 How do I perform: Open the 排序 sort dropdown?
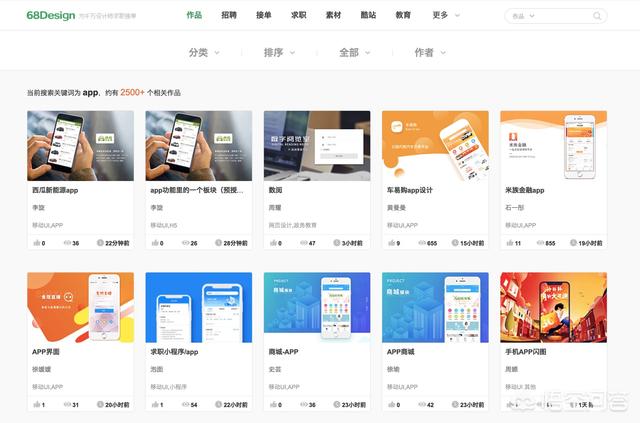tap(279, 53)
